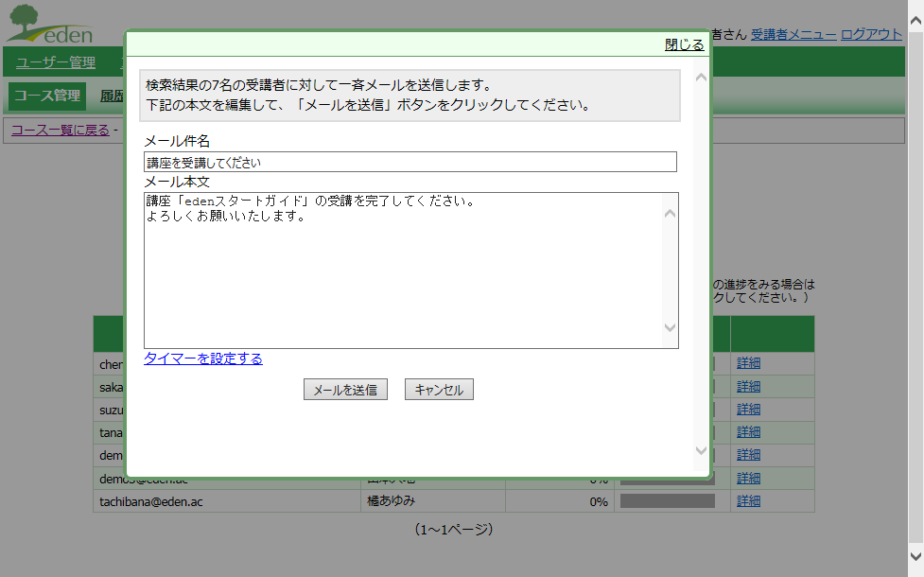Click the メールを送信 button
Screen dimensions: 924x577
tap(345, 390)
